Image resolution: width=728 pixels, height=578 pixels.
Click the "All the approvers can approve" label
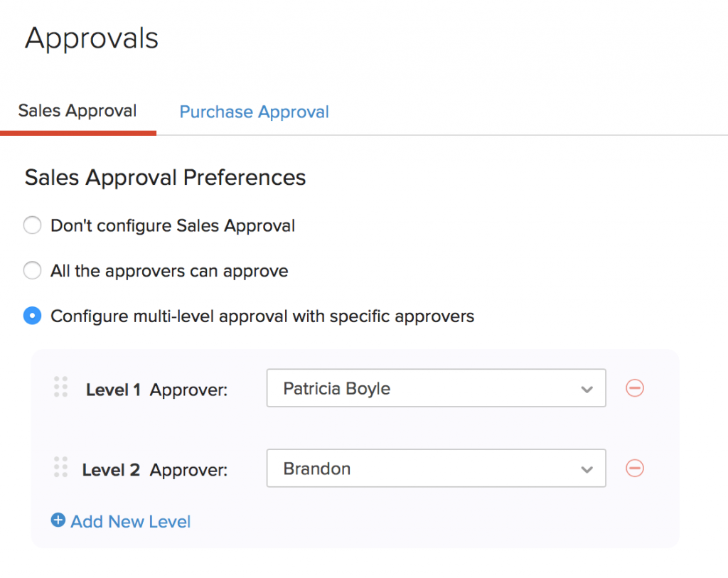point(169,271)
